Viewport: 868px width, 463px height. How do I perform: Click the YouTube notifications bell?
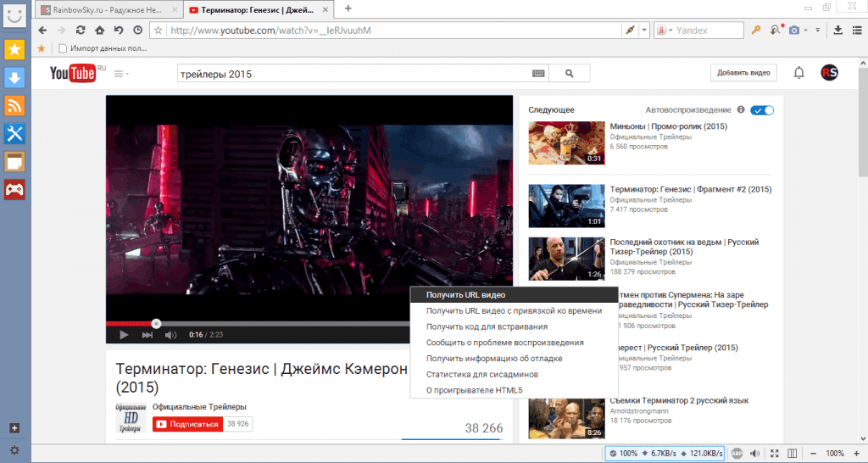pyautogui.click(x=798, y=73)
